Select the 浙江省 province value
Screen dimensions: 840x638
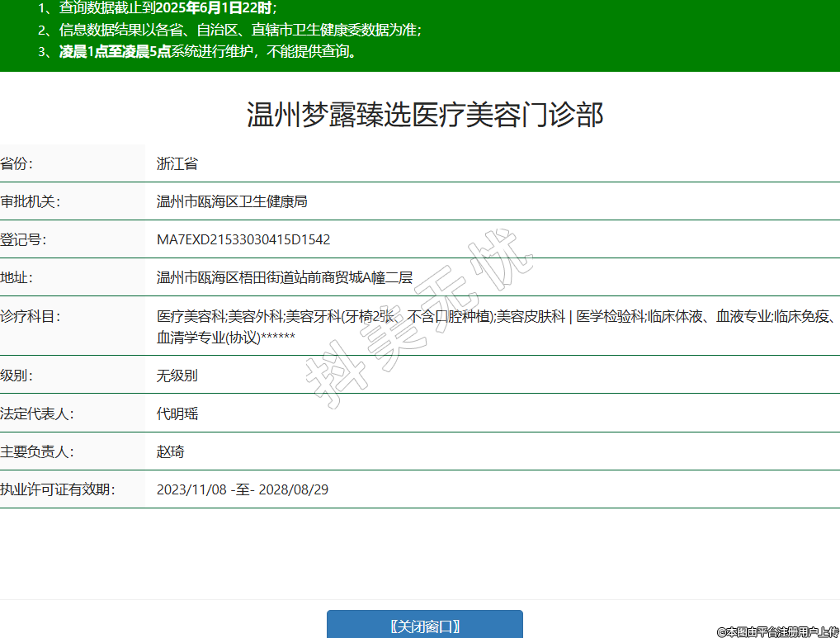177,163
